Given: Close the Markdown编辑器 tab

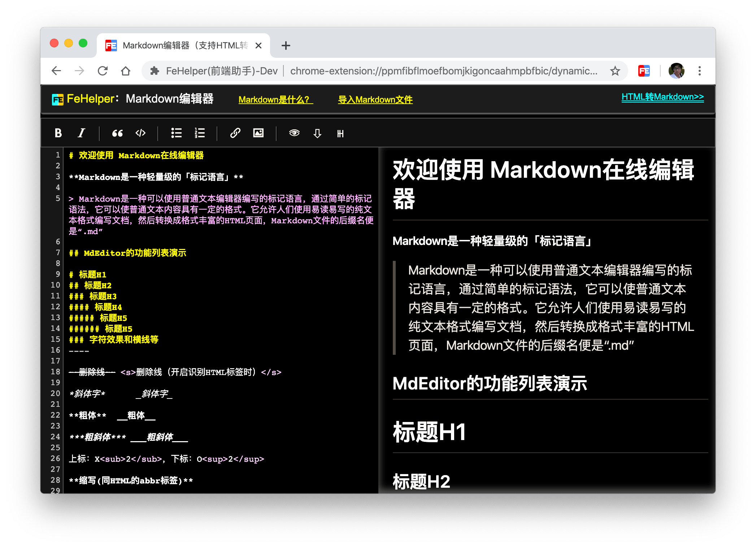Looking at the screenshot, I should click(258, 46).
